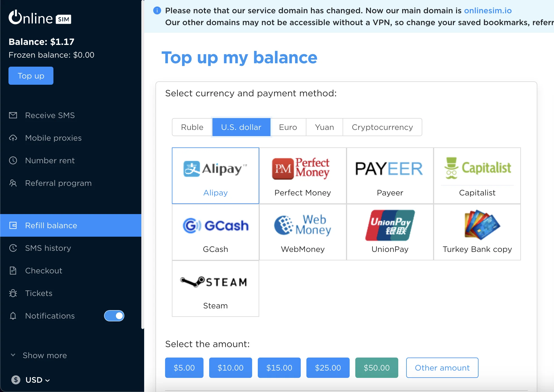
Task: Choose the $15.00 amount
Action: pyautogui.click(x=279, y=368)
